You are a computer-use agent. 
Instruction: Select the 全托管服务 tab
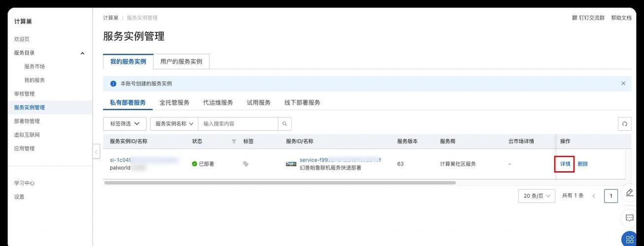[174, 102]
